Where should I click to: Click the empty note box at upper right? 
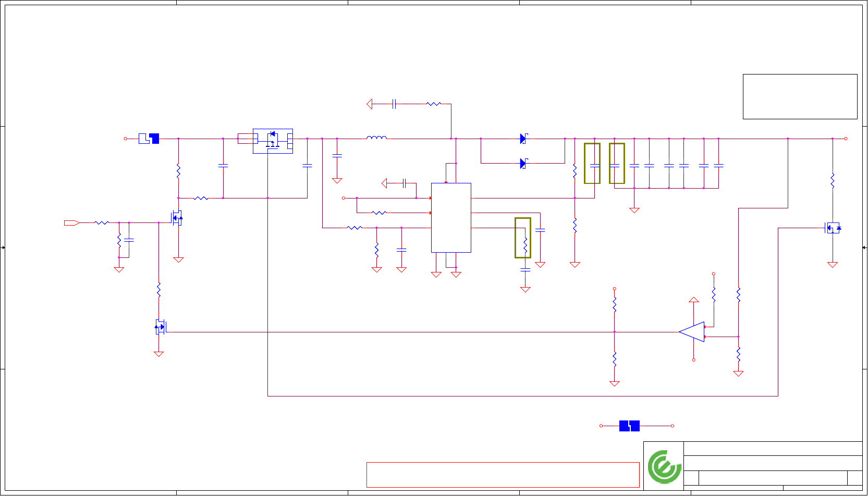pos(800,97)
